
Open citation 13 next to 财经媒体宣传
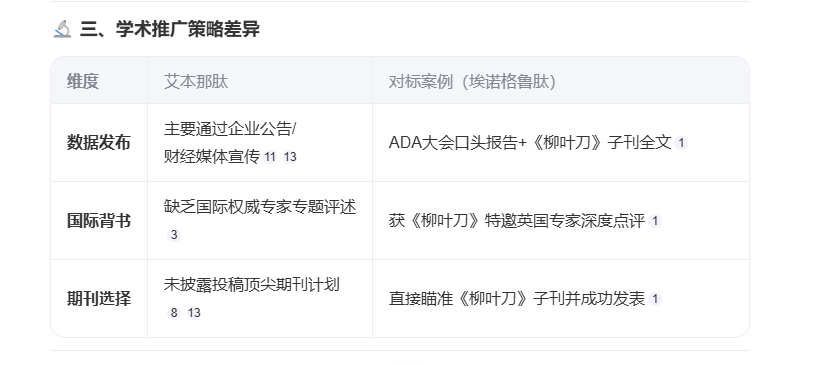(290, 157)
